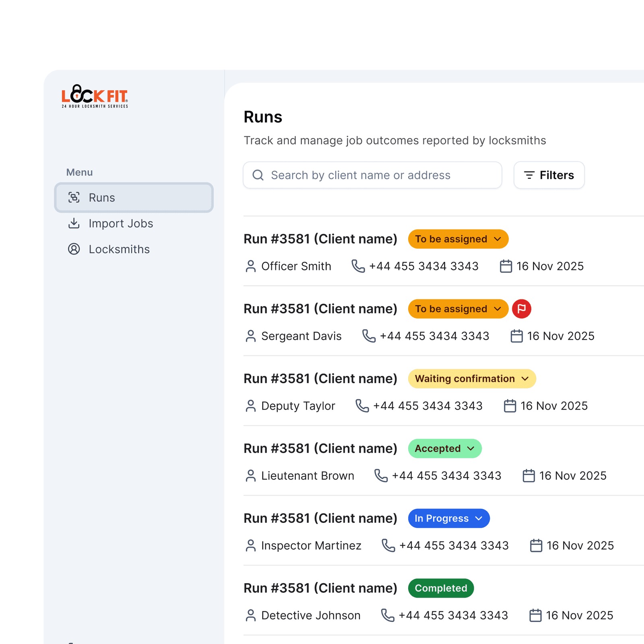This screenshot has height=644, width=644.
Task: Click the phone icon in Officer Smith row
Action: click(x=358, y=266)
